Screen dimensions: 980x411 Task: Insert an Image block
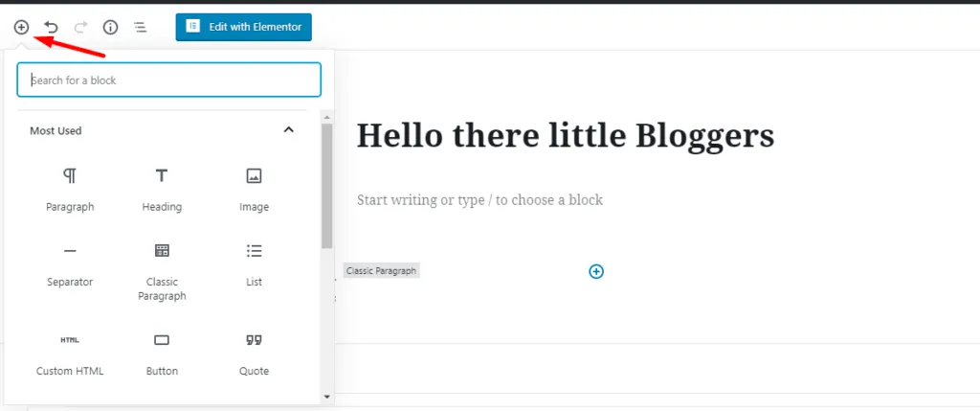click(254, 188)
